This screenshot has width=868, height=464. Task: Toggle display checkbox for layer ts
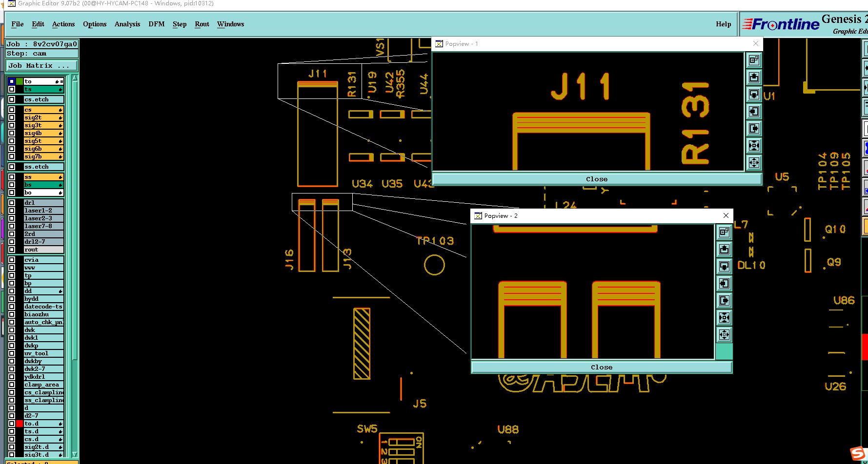point(12,89)
